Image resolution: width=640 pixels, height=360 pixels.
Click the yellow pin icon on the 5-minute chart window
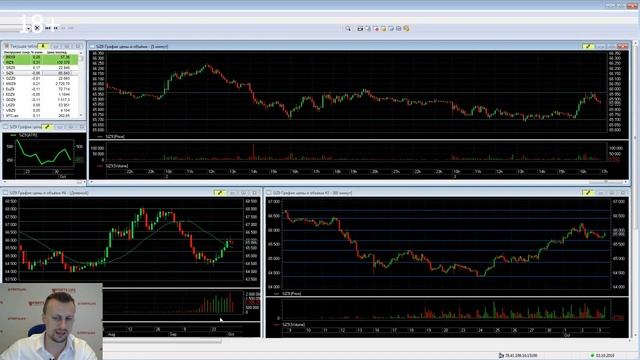click(588, 47)
